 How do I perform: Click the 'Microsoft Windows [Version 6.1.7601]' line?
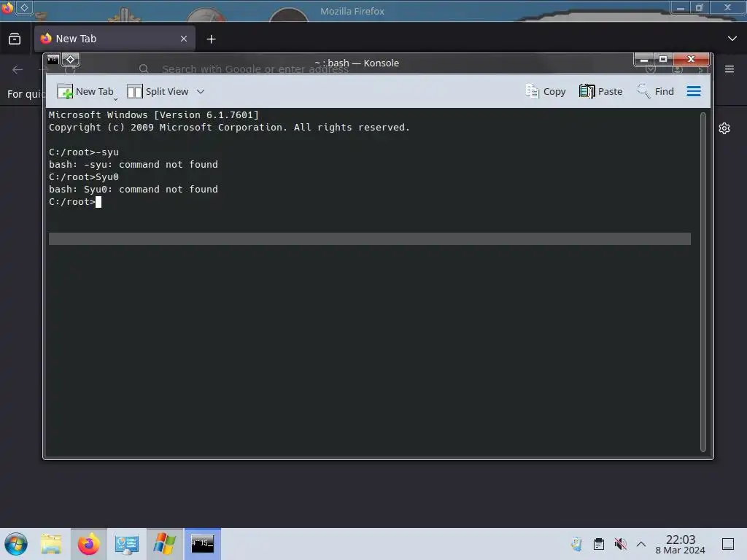(153, 114)
